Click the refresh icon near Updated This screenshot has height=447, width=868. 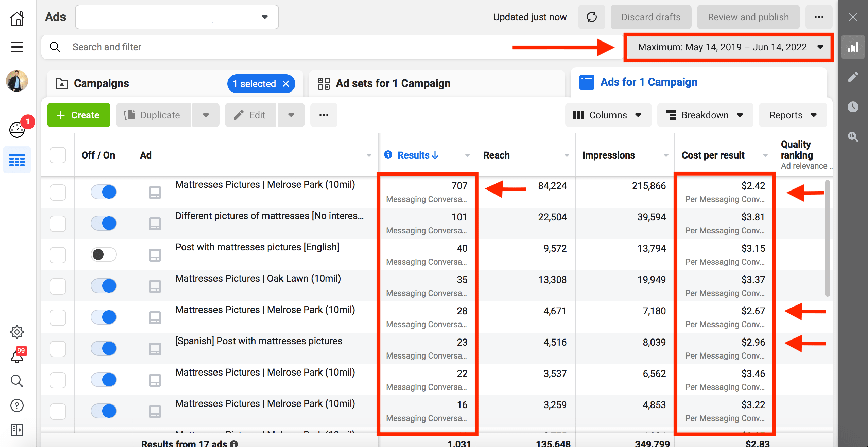point(591,17)
